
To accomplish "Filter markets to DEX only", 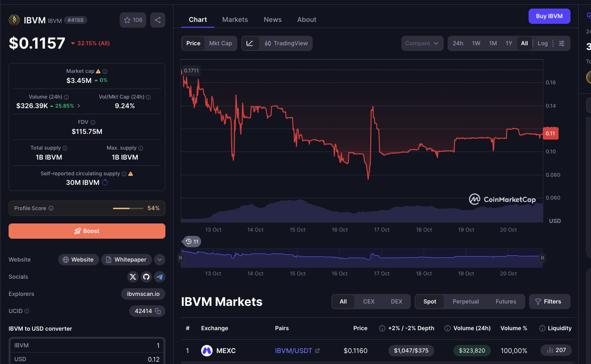I will [397, 302].
